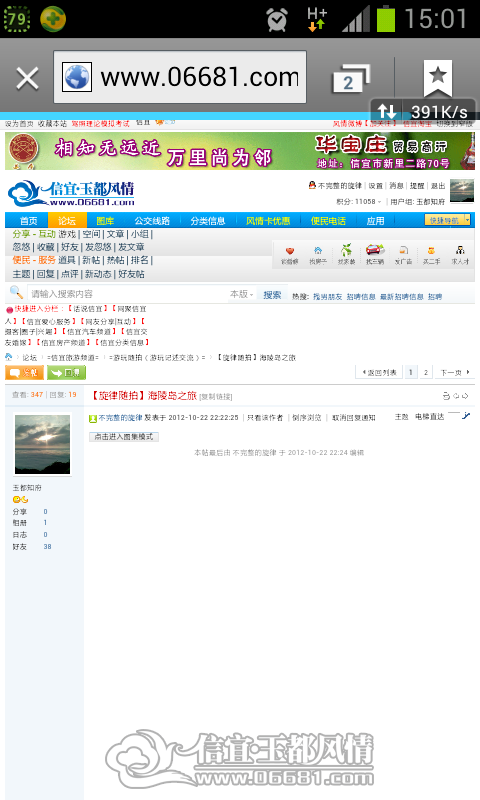
Task: Open the 风情卡优惠 navigation tab
Action: click(268, 221)
